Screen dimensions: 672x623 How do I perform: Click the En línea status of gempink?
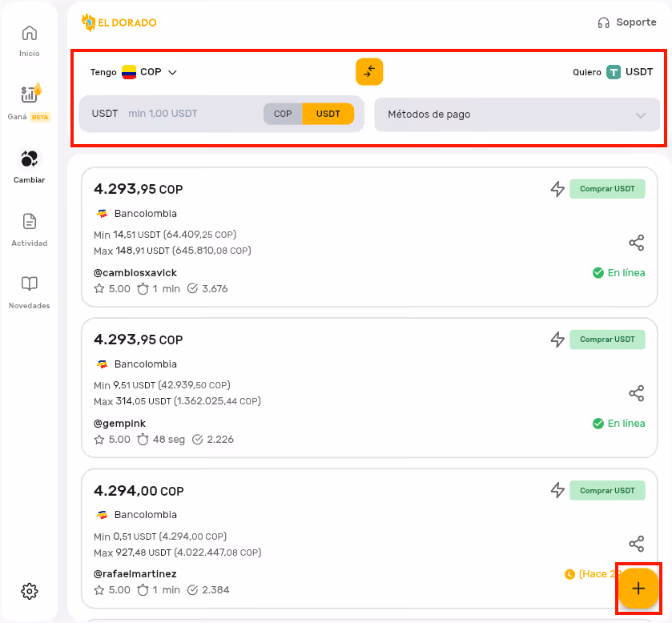click(619, 424)
